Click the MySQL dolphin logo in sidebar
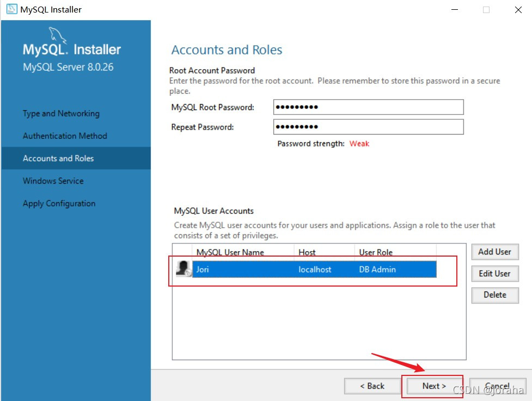This screenshot has width=532, height=401. 57,35
